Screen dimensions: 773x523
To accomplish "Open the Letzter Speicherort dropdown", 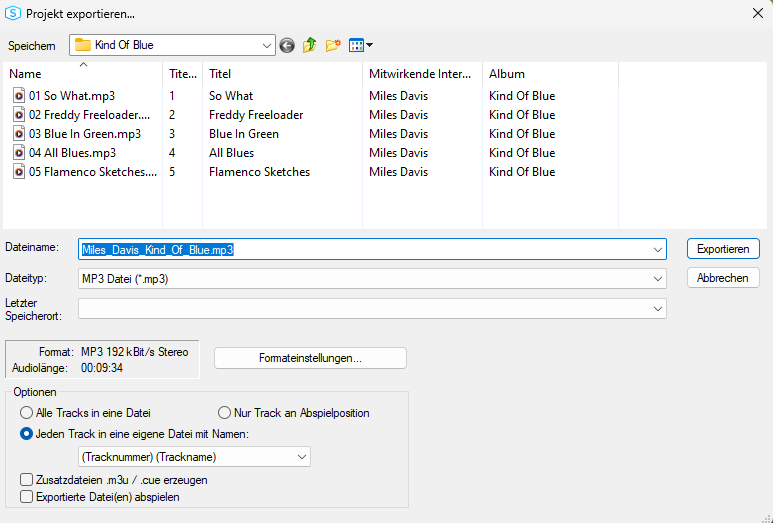I will pos(658,309).
